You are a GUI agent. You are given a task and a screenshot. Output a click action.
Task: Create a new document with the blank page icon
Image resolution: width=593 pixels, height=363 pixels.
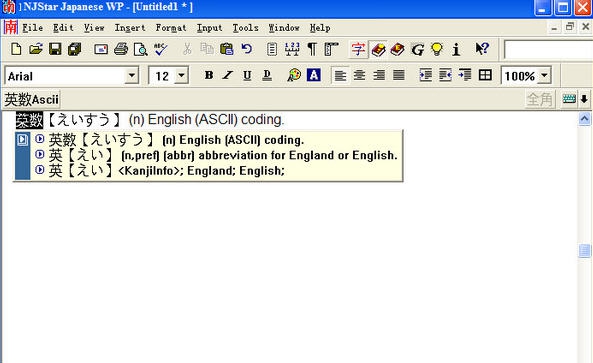[16, 49]
